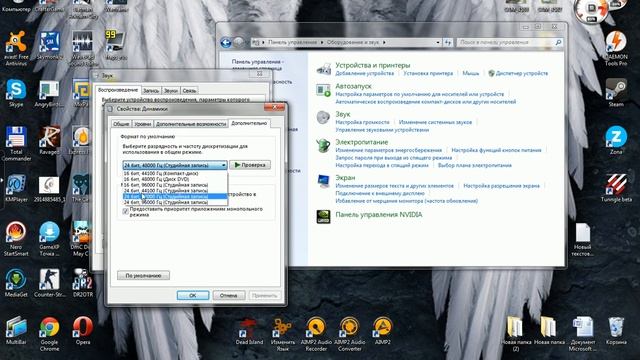This screenshot has height=360, width=640.
Task: Click the Экран category icon
Action: (323, 181)
